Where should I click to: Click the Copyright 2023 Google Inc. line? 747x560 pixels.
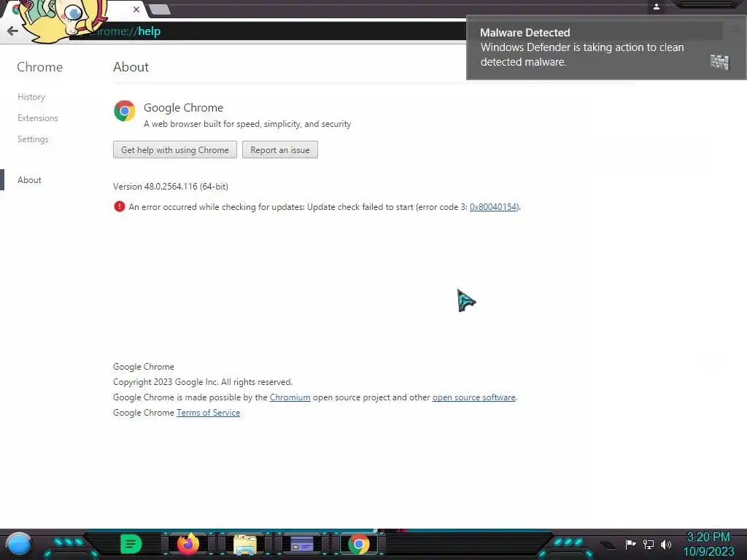tap(203, 382)
